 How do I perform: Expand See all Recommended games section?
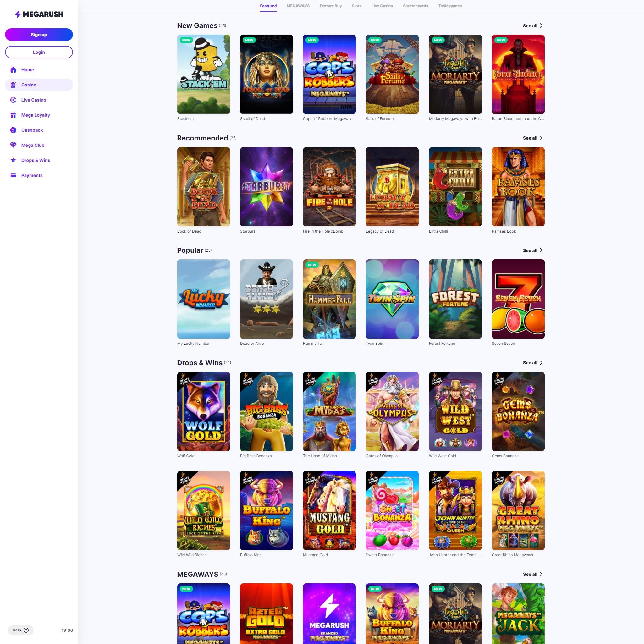[x=530, y=137]
